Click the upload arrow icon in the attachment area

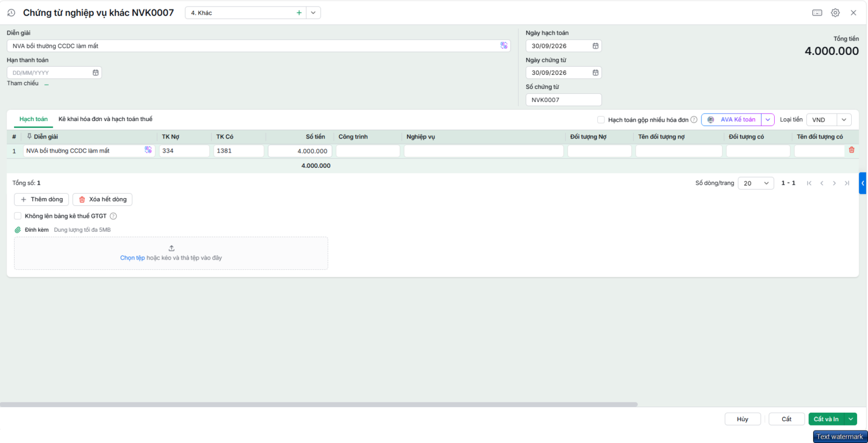[x=171, y=248]
